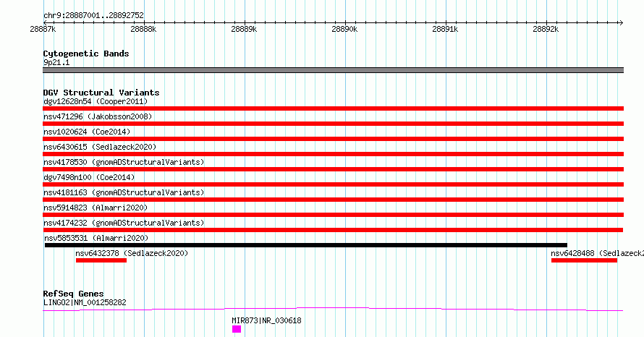Click the RefSeq Genes track title
The height and width of the screenshot is (337, 644).
pyautogui.click(x=73, y=294)
